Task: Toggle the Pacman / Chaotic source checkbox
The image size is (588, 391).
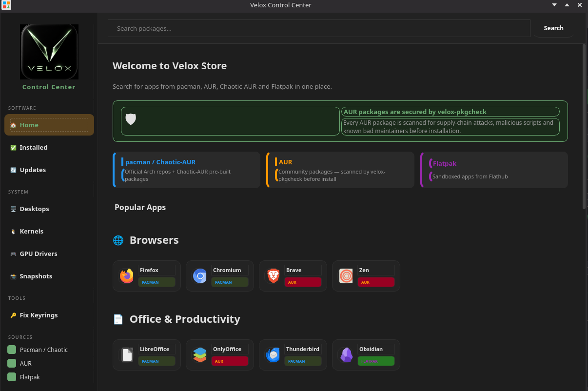Action: tap(12, 350)
